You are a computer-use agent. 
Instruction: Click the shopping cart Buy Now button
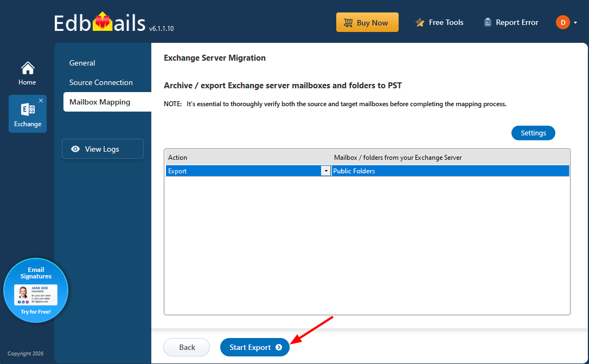pos(367,23)
